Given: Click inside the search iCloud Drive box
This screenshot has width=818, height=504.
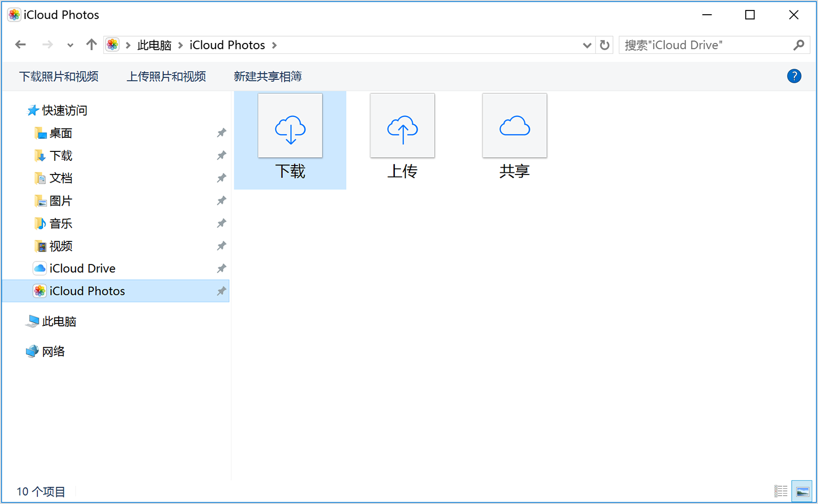Looking at the screenshot, I should point(697,45).
